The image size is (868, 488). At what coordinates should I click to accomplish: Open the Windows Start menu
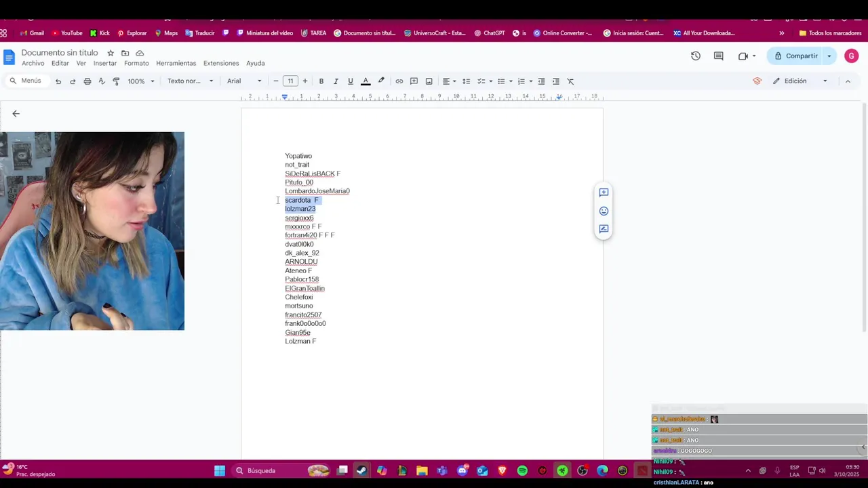point(220,470)
